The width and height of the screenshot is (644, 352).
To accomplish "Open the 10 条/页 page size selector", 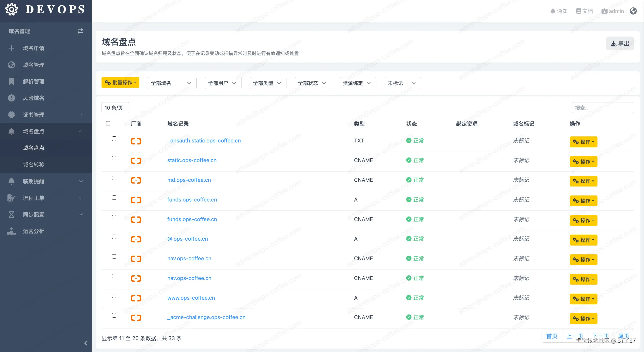I will (115, 108).
